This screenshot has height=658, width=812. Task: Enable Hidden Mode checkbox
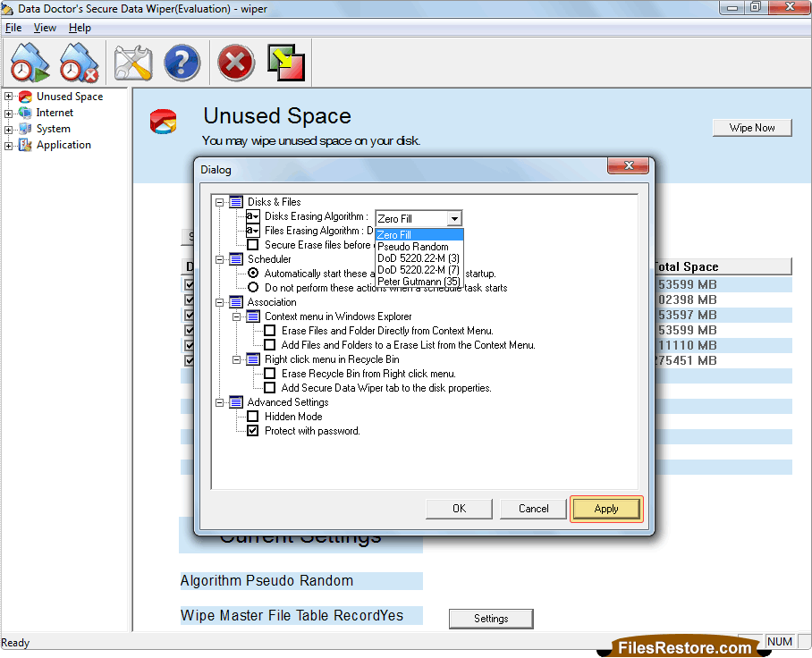[253, 417]
